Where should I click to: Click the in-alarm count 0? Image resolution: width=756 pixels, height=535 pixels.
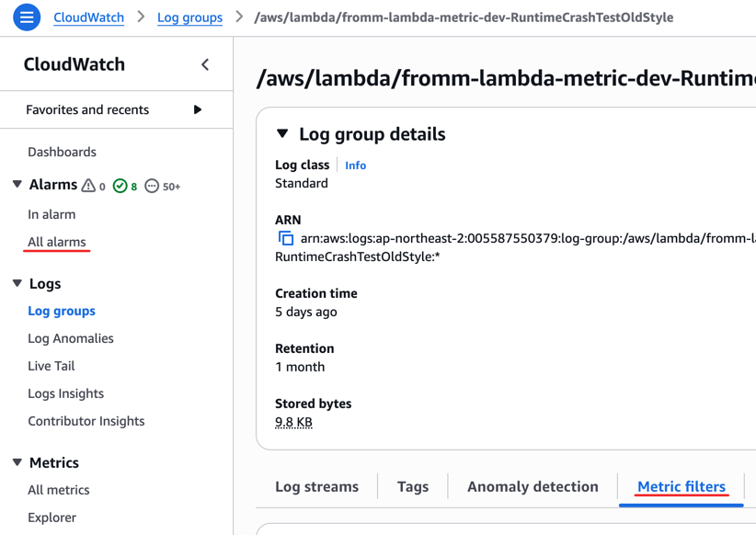point(102,187)
